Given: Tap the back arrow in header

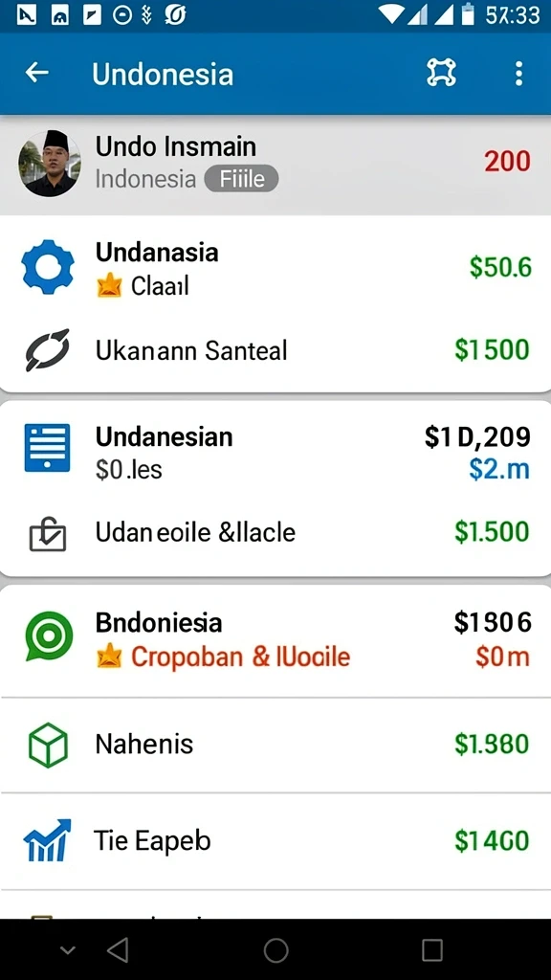Looking at the screenshot, I should 37,73.
